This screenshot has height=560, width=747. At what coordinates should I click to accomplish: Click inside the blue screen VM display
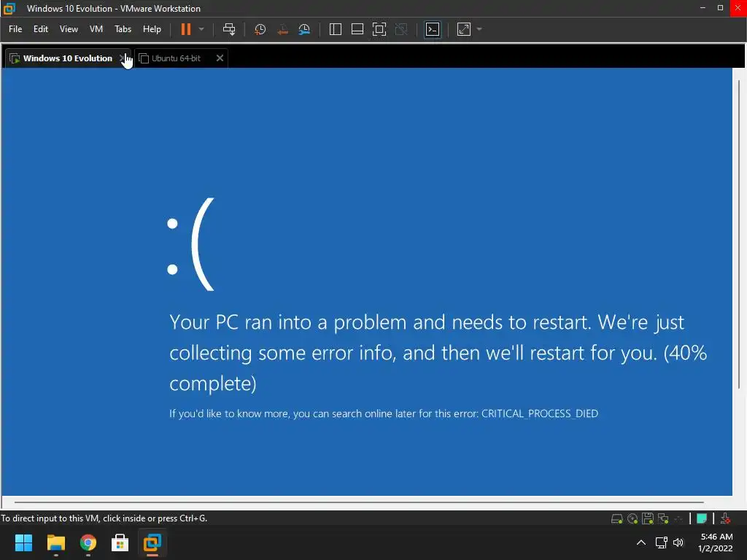point(366,281)
